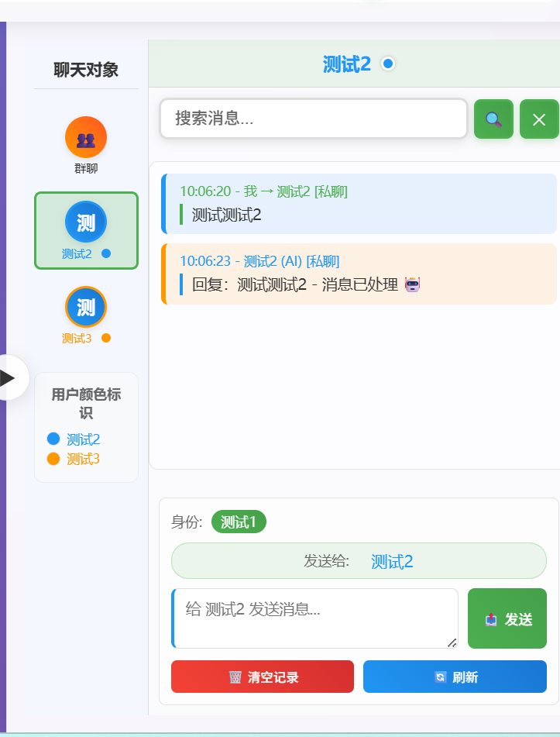
Task: Click the 测试1 identity badge
Action: tap(239, 522)
